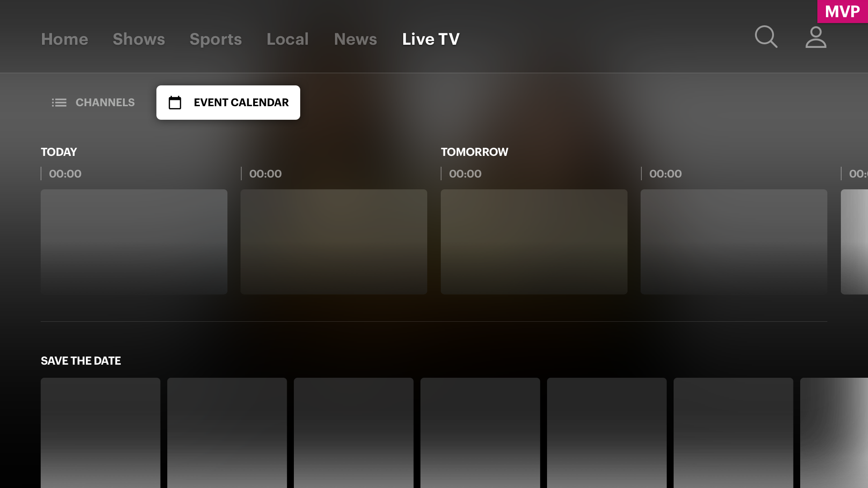
Task: Click the TODAY heading
Action: coord(59,152)
